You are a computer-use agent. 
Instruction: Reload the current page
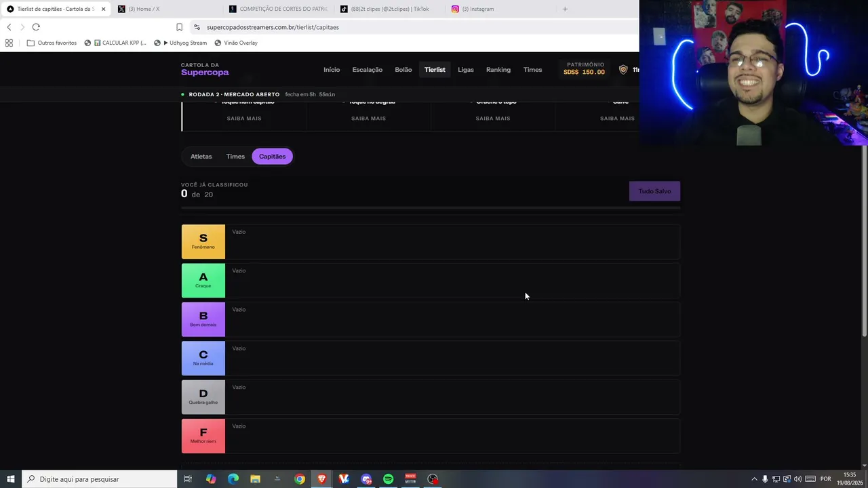pos(36,27)
